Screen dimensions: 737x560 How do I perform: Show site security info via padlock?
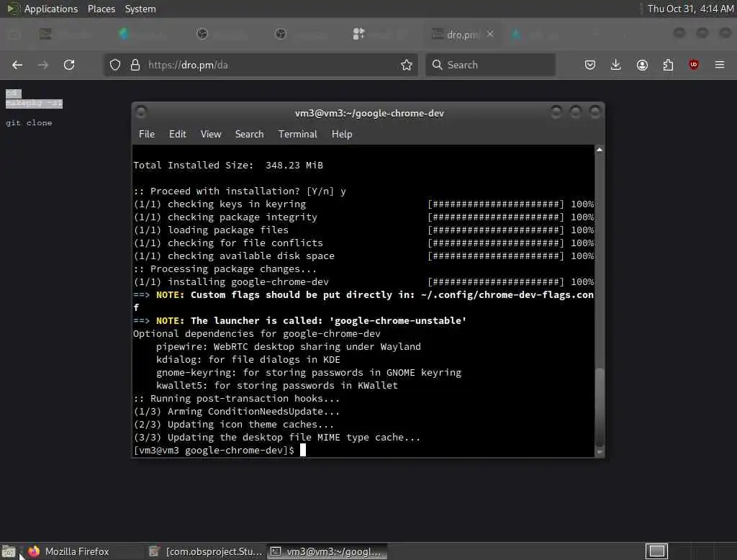[x=135, y=65]
